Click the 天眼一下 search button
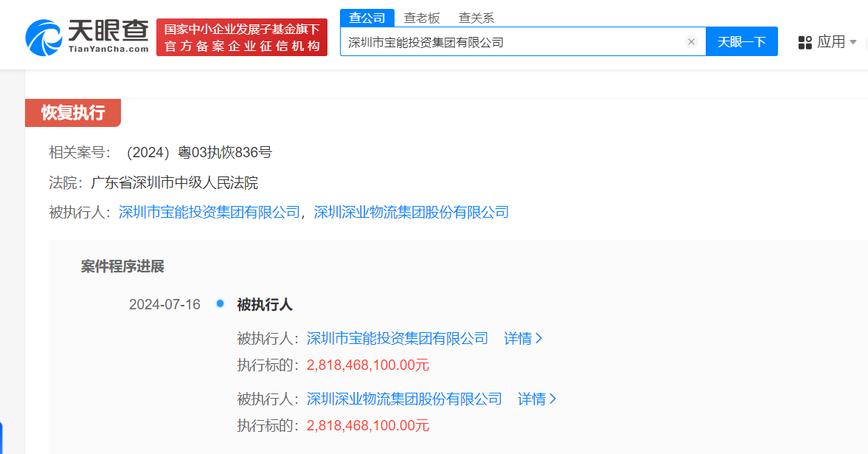 tap(742, 41)
